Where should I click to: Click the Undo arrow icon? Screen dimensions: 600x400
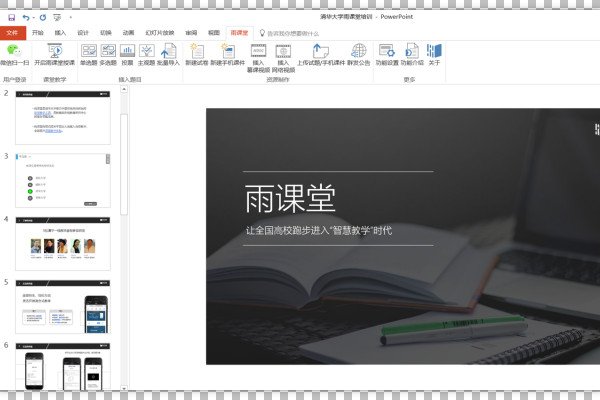tap(26, 17)
